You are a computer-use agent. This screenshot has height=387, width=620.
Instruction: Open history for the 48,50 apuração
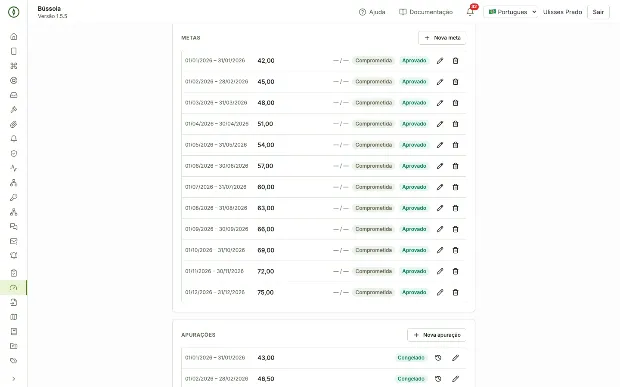(438, 379)
